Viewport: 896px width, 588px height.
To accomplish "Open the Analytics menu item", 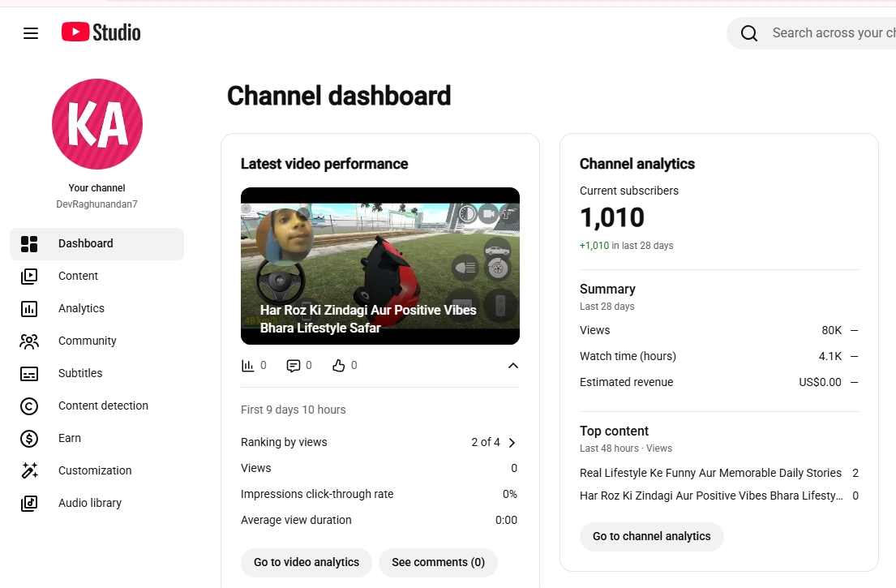I will coord(97,308).
